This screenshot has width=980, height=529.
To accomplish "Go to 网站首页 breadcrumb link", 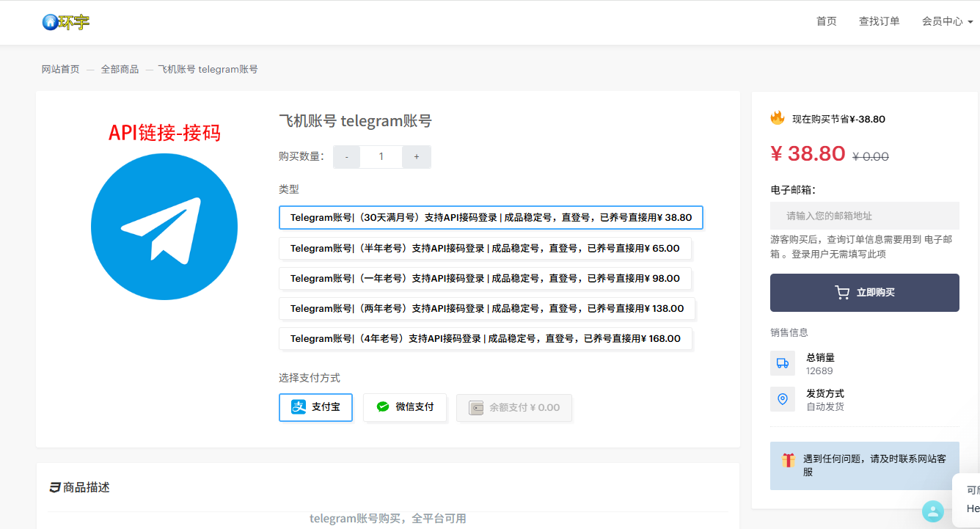I will [x=60, y=69].
